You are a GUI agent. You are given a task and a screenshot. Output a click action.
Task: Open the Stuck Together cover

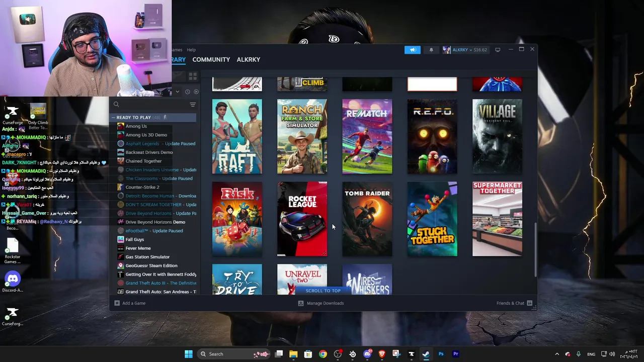(x=432, y=219)
